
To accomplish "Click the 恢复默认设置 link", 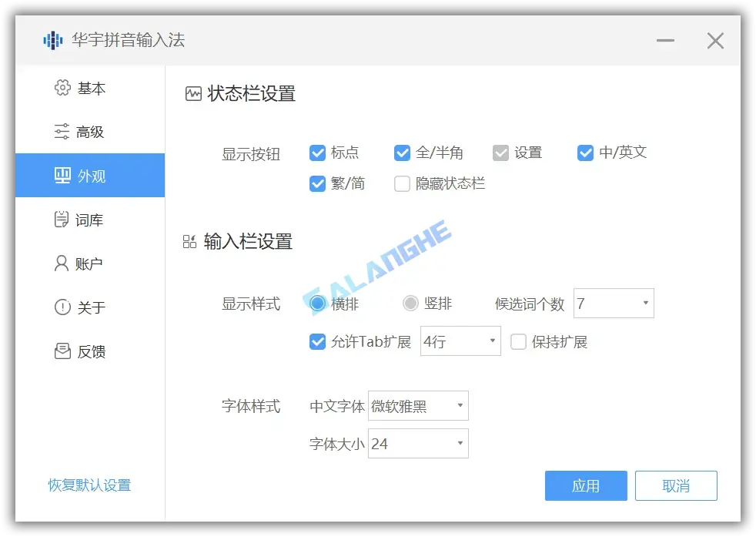I will 89,485.
